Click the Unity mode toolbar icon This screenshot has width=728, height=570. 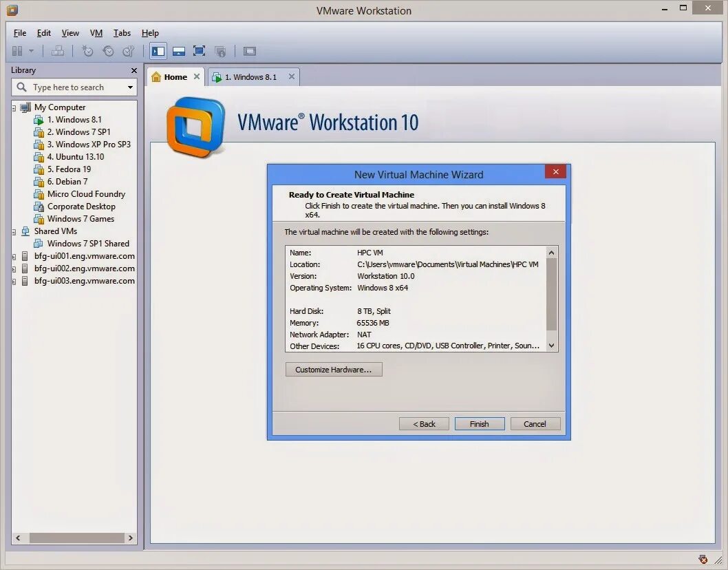tap(221, 51)
